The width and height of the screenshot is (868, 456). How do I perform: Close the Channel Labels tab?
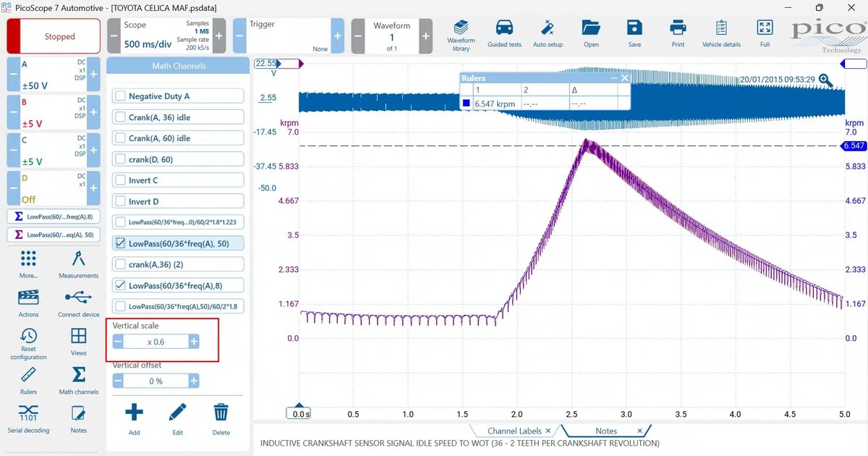(x=548, y=431)
